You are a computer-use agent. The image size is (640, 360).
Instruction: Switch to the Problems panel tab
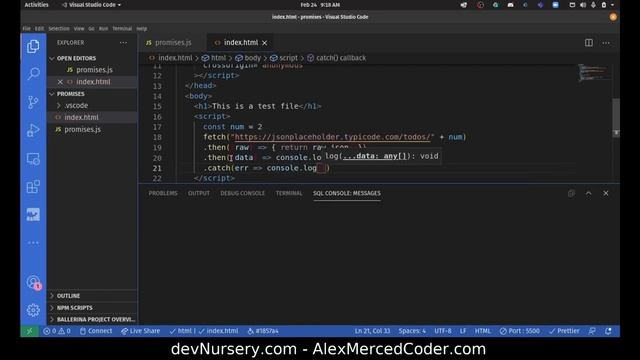point(163,193)
